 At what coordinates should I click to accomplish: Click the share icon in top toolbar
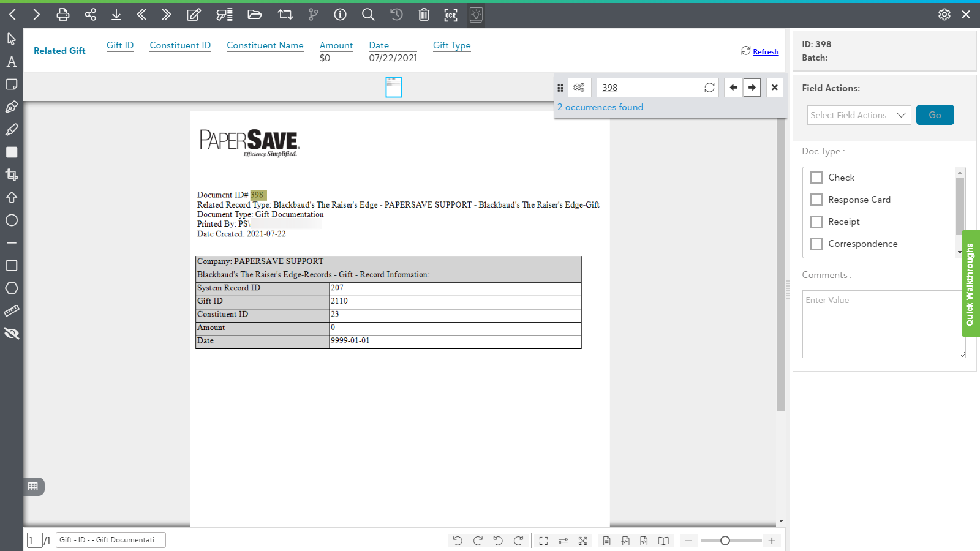click(91, 15)
